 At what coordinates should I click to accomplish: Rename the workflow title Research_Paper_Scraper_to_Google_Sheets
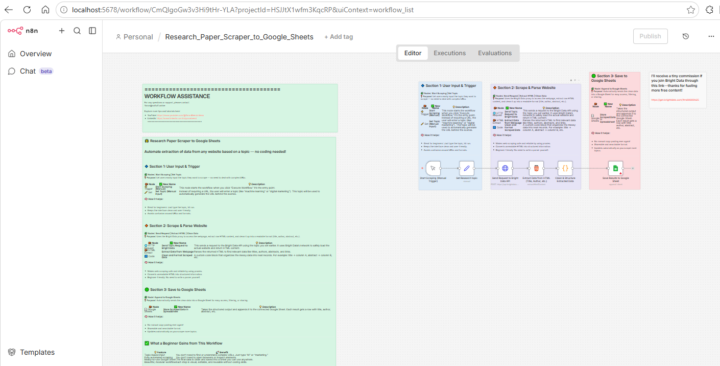[239, 37]
